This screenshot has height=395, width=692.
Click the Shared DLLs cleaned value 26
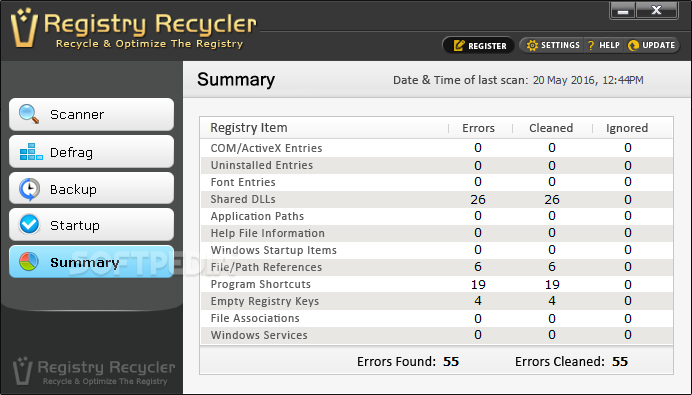coord(552,199)
